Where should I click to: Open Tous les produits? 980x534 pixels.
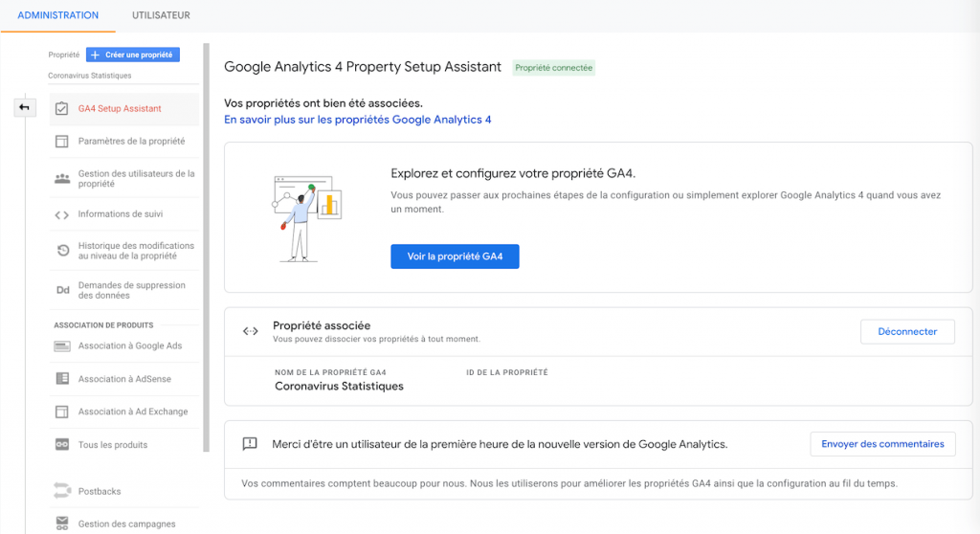(x=124, y=445)
